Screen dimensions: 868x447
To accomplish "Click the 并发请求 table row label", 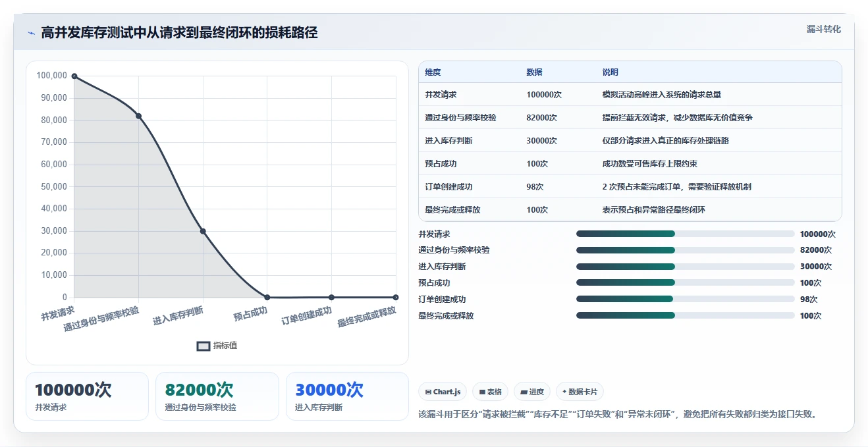I will 441,95.
